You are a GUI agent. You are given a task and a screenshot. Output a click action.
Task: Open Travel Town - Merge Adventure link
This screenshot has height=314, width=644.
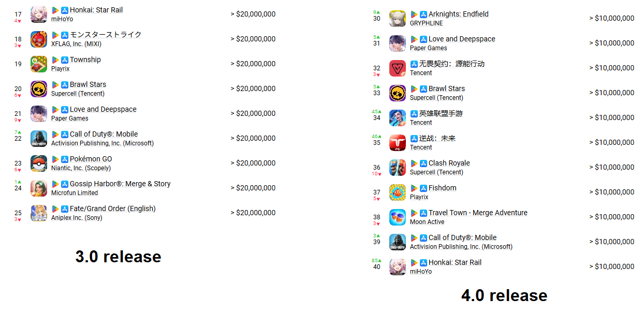478,213
